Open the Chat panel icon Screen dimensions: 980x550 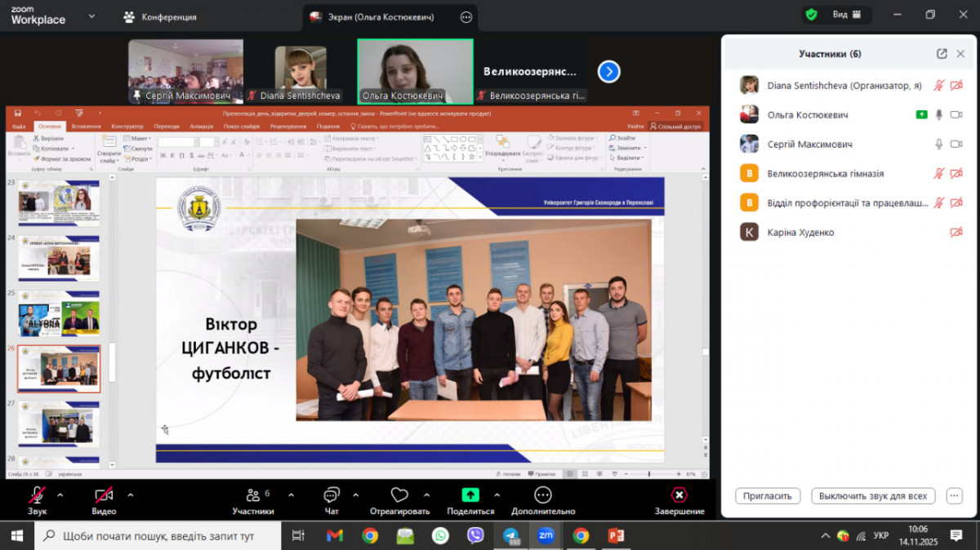point(331,495)
